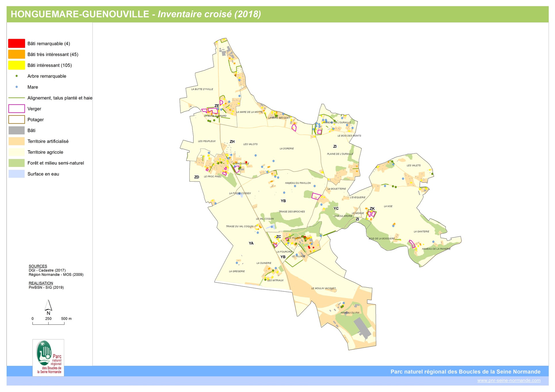Click the LES PEUPLEUX label
Screen dimensions: 555x392
207,141
